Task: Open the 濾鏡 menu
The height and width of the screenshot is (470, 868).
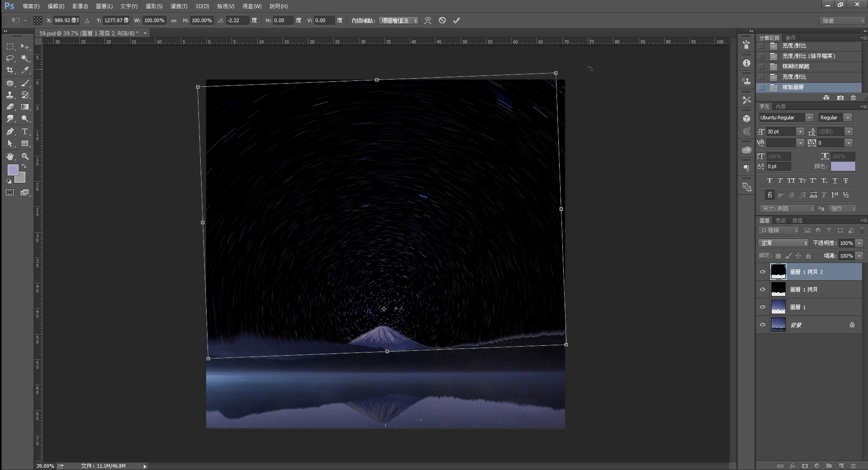Action: (179, 6)
